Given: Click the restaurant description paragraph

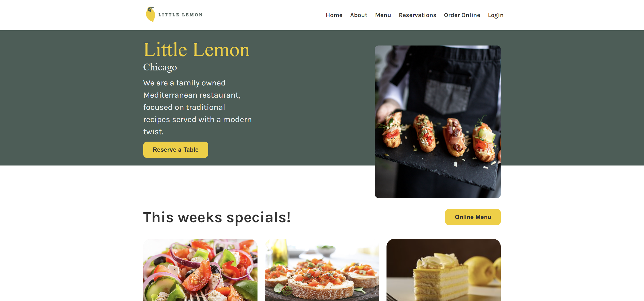Looking at the screenshot, I should (198, 107).
